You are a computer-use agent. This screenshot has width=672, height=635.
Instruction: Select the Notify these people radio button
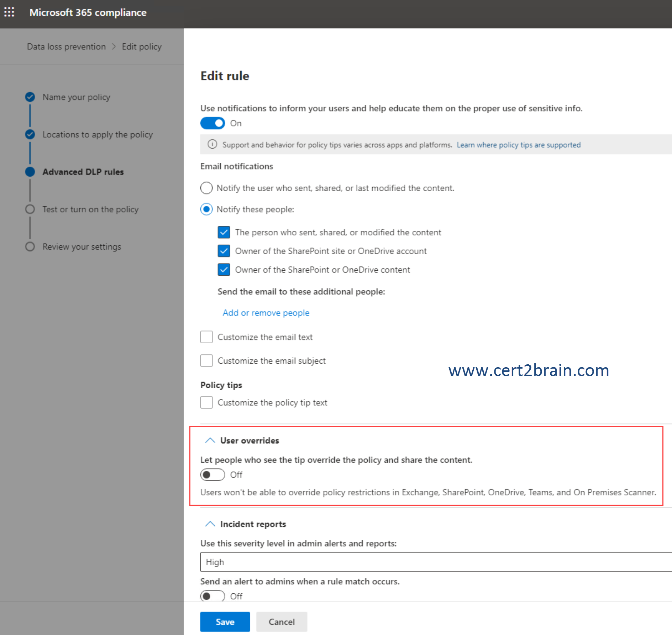[206, 209]
